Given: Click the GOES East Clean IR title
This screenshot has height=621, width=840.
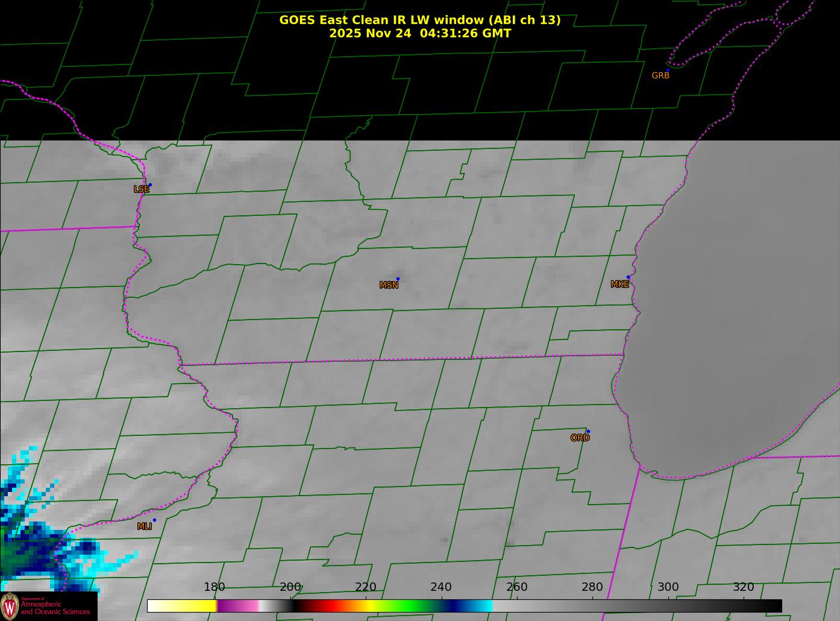Looking at the screenshot, I should (419, 20).
